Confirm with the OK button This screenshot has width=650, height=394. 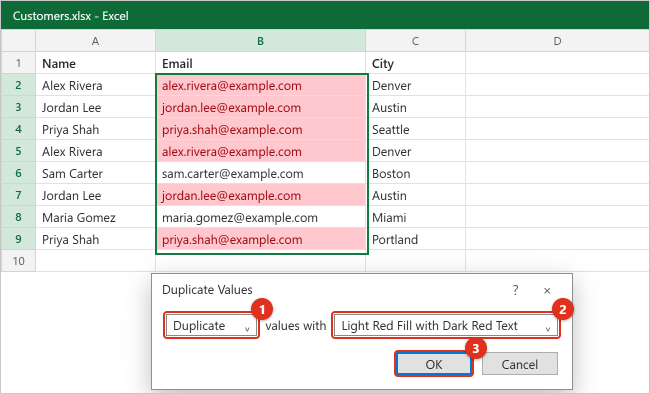point(434,364)
